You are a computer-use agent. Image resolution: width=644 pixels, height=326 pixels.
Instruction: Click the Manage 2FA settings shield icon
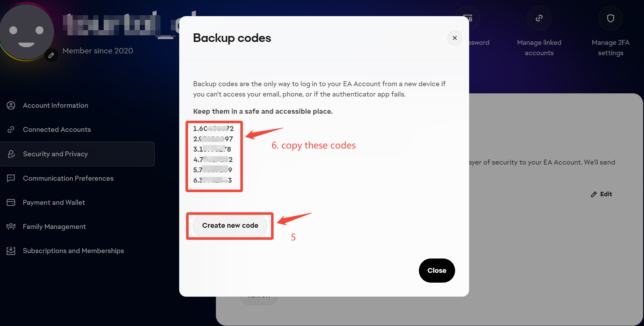tap(610, 18)
